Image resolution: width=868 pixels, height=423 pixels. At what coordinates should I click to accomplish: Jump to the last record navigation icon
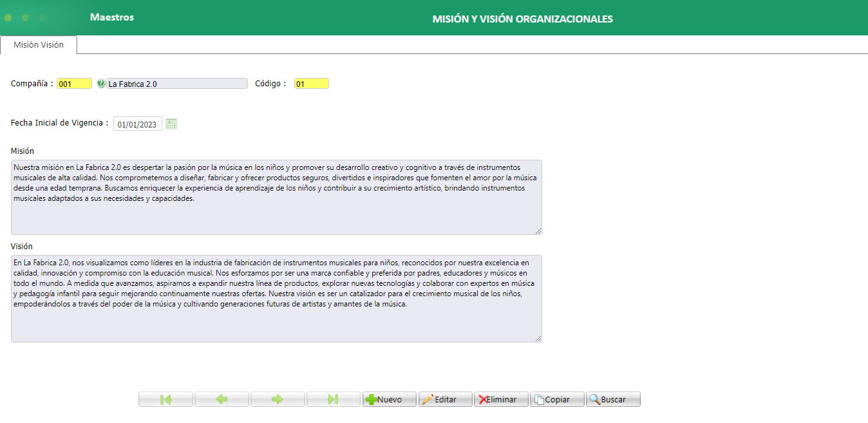pyautogui.click(x=333, y=399)
